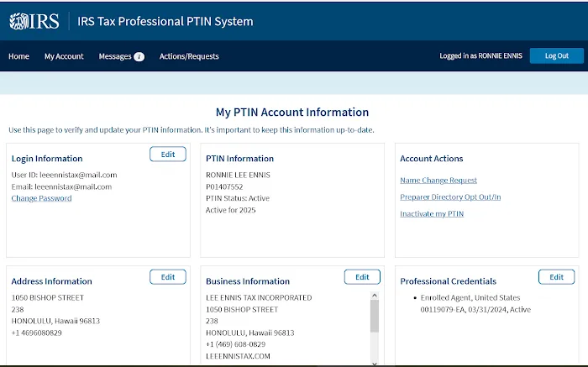Viewport: 588px width, 367px height.
Task: Click 'Logged in as RONNIE ENNIS' text
Action: pyautogui.click(x=480, y=56)
